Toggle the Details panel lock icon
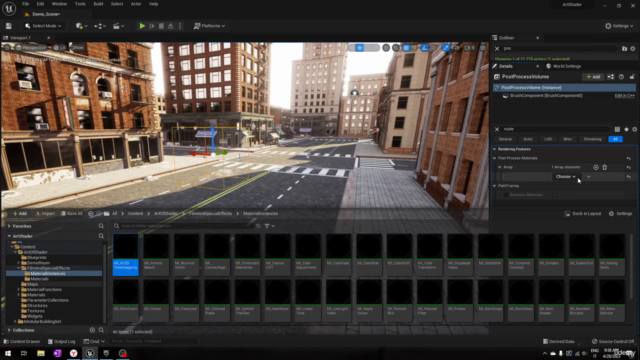The width and height of the screenshot is (640, 360). pos(632,77)
